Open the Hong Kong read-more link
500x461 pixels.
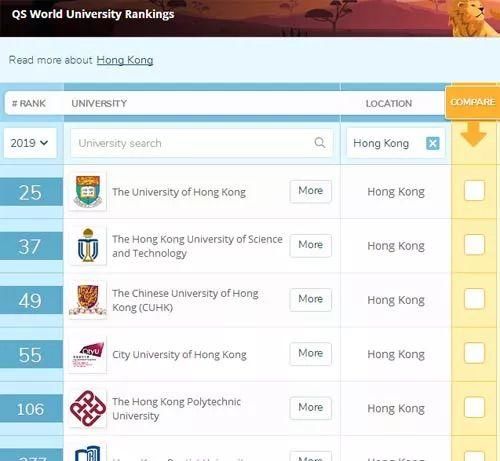[125, 60]
